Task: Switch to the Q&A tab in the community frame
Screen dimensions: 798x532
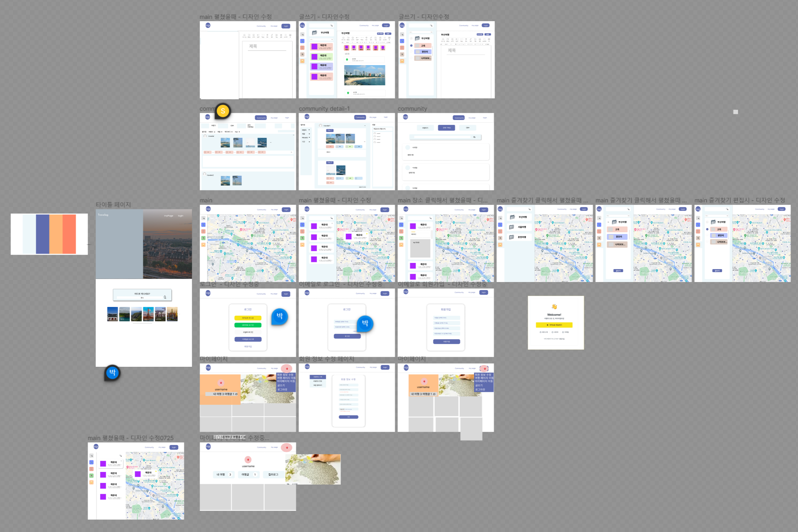Action: pyautogui.click(x=468, y=128)
